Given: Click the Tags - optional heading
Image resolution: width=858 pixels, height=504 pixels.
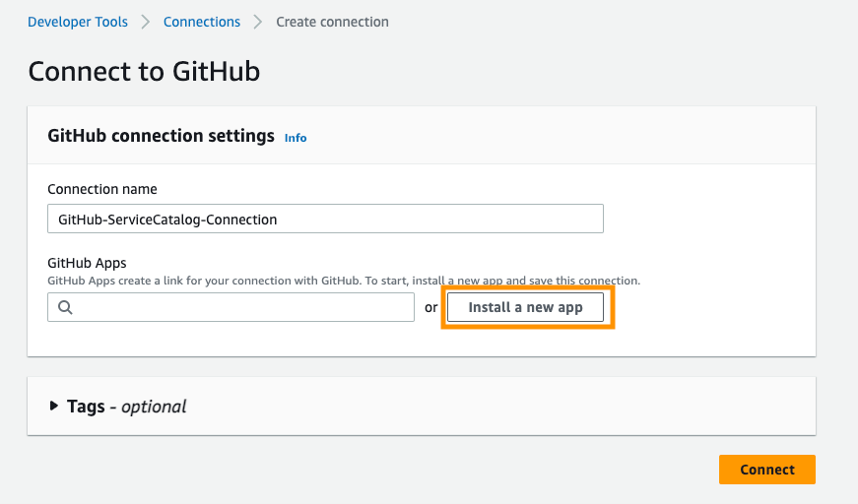Looking at the screenshot, I should (x=126, y=407).
